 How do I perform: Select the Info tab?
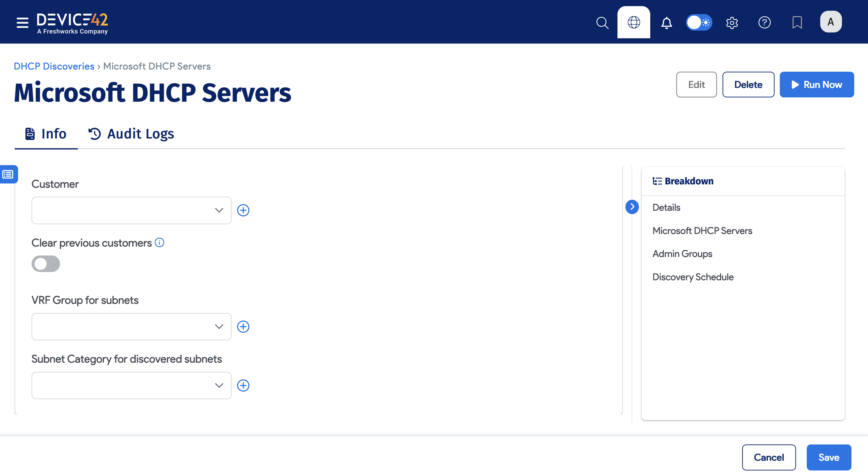tap(46, 134)
